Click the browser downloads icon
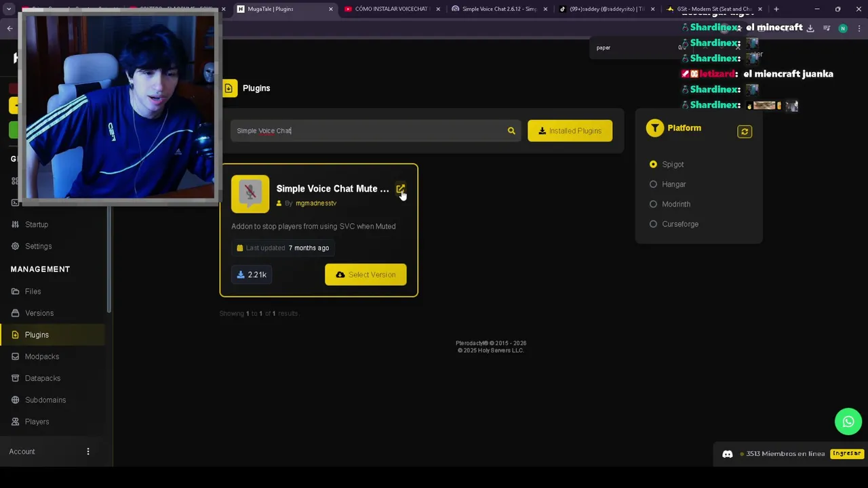 [810, 28]
